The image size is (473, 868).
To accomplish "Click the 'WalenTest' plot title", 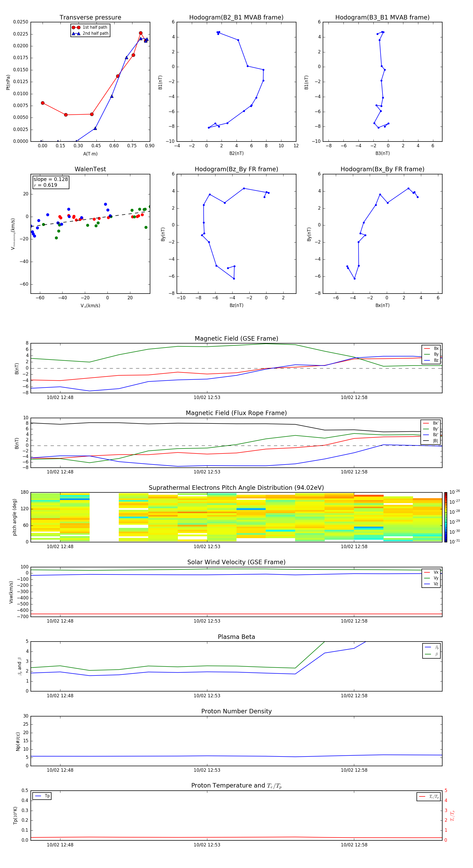I will pos(90,169).
